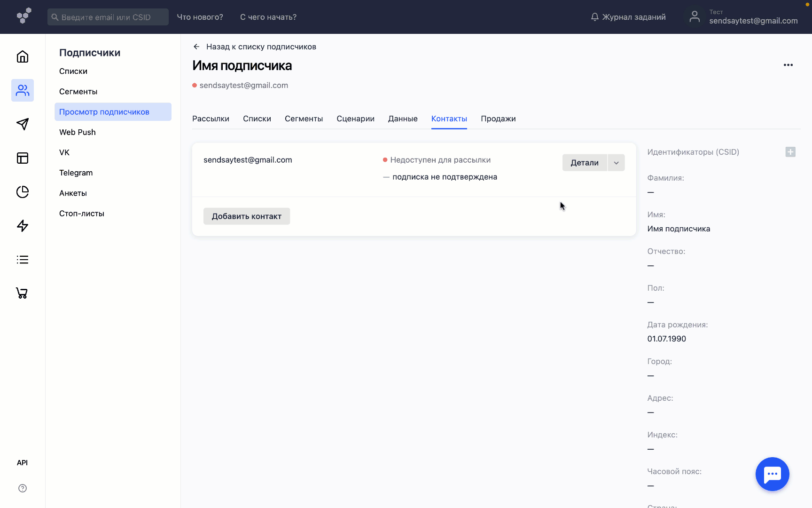The image size is (812, 508).
Task: Open Списки in the Подписчики menu
Action: (x=73, y=71)
